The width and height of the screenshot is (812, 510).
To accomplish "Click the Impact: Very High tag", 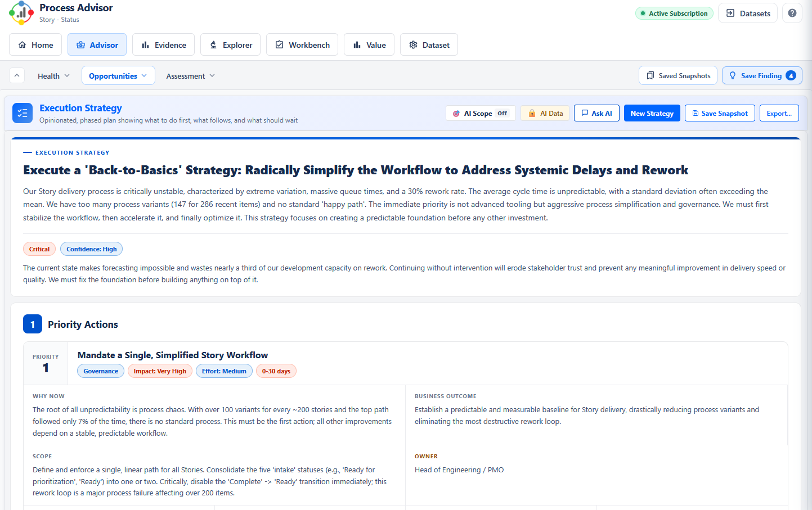I will pos(160,371).
